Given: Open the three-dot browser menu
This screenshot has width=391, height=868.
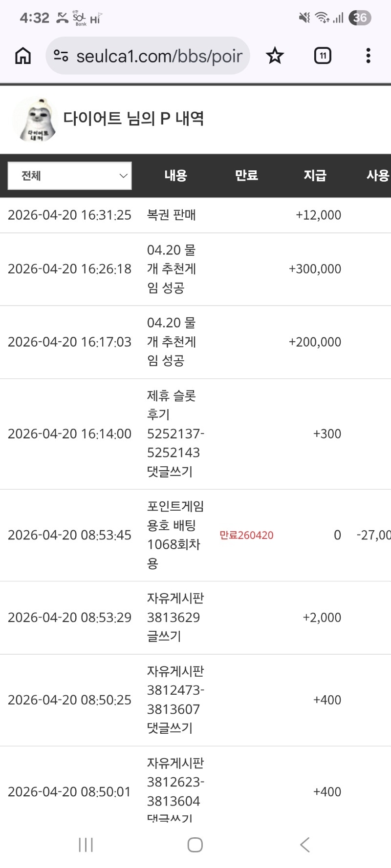Looking at the screenshot, I should tap(368, 56).
